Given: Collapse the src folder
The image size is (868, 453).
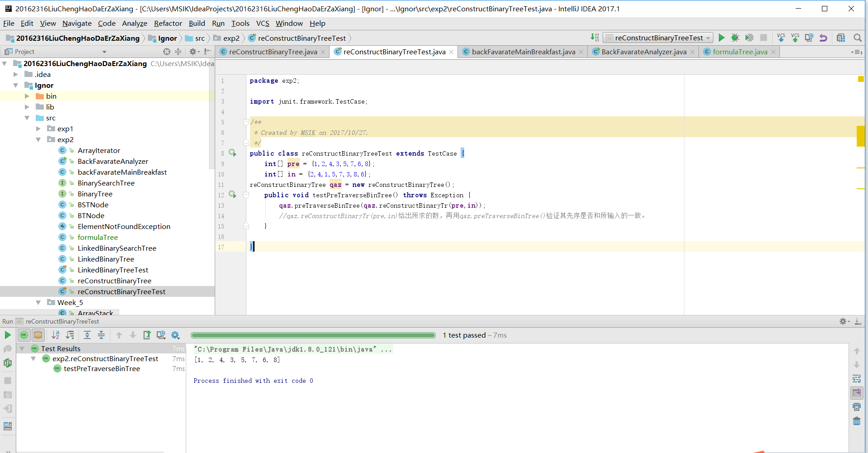Looking at the screenshot, I should [x=27, y=118].
